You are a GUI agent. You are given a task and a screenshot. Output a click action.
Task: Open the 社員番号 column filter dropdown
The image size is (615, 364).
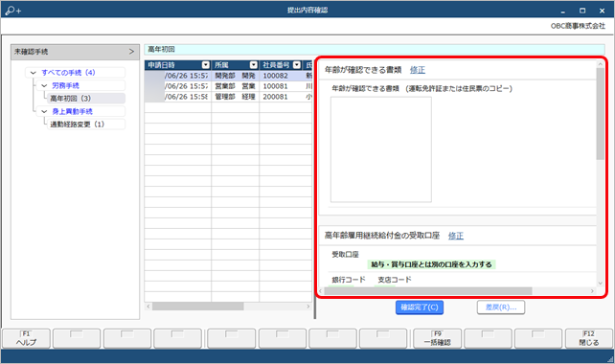pos(297,65)
